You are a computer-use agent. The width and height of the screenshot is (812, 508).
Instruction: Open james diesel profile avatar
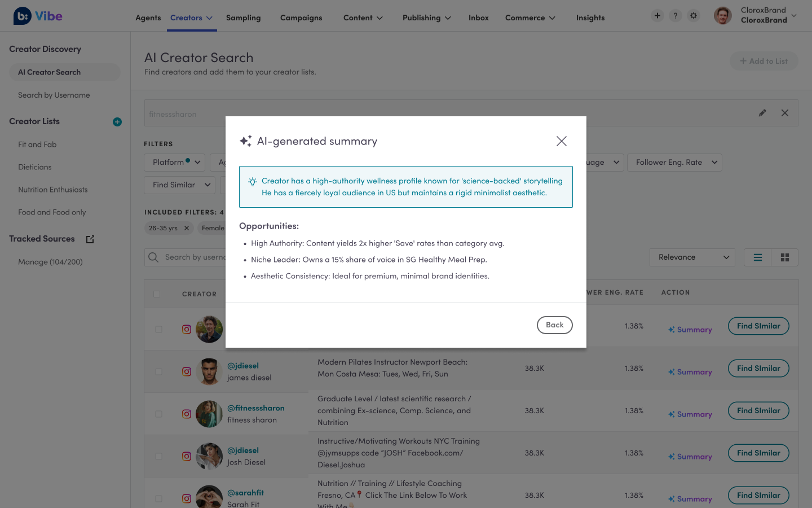coord(209,371)
